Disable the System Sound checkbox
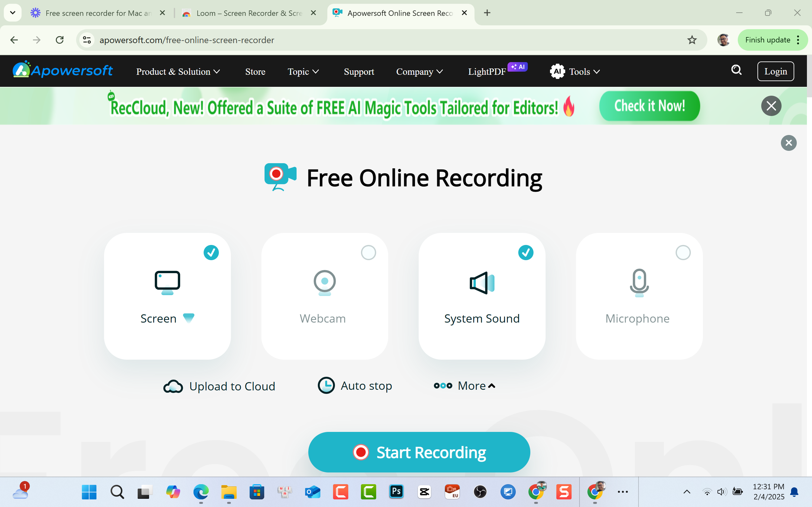The image size is (812, 507). point(526,253)
